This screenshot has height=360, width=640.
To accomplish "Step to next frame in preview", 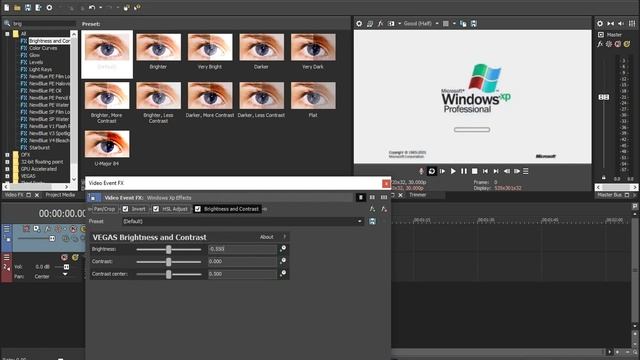I will coord(517,171).
